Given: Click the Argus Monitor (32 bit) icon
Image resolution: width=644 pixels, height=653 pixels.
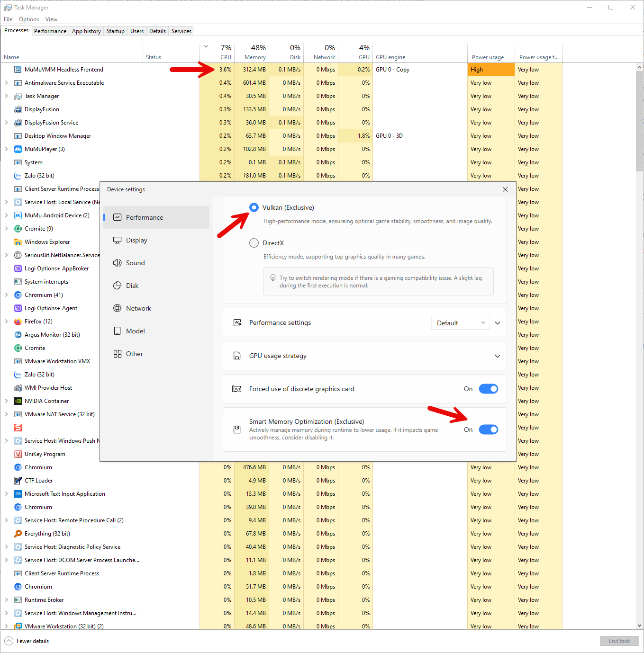Looking at the screenshot, I should point(18,335).
